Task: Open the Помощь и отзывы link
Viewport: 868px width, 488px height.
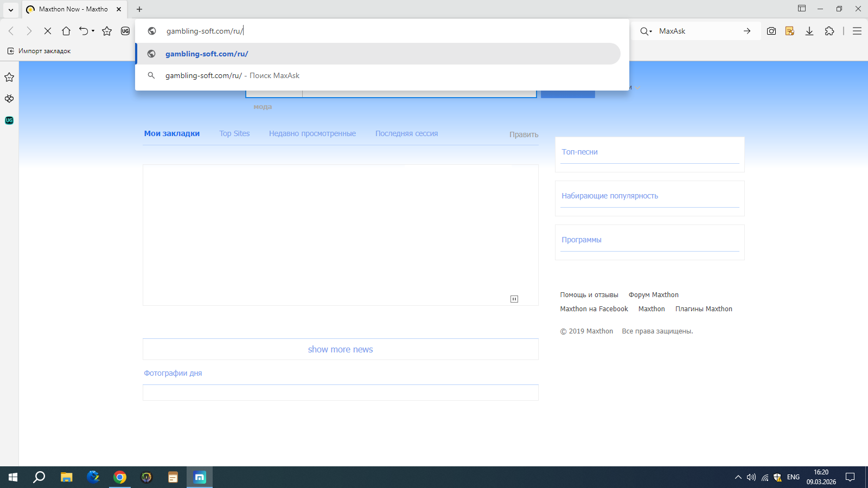Action: click(x=589, y=295)
